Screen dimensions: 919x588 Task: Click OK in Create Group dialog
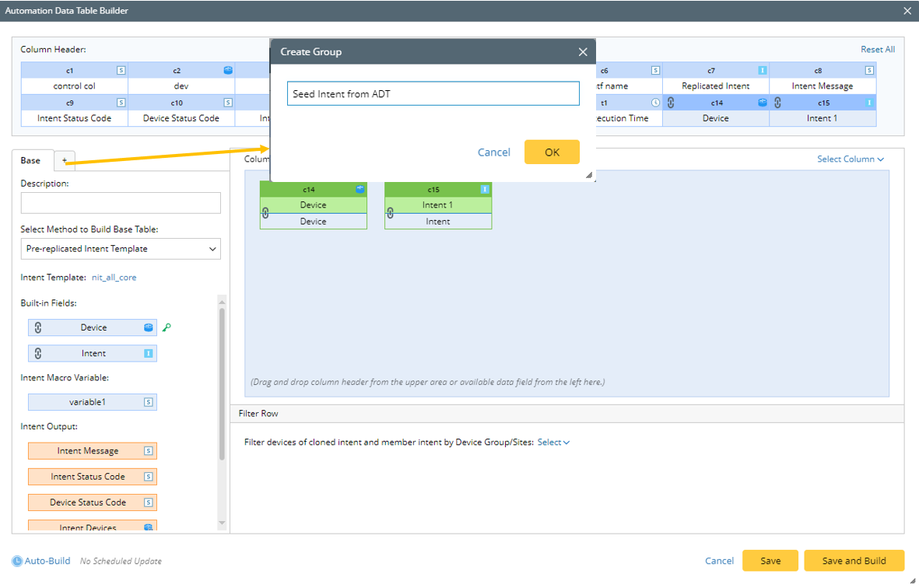pos(552,152)
